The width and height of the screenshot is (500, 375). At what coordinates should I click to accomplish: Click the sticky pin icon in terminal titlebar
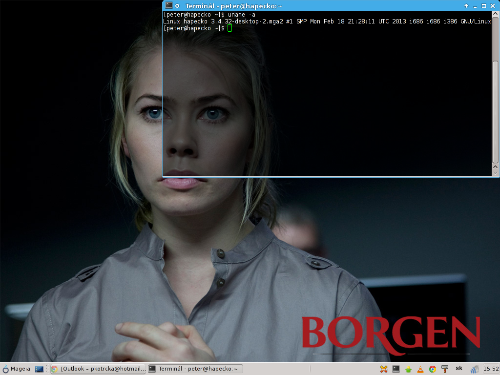point(178,6)
